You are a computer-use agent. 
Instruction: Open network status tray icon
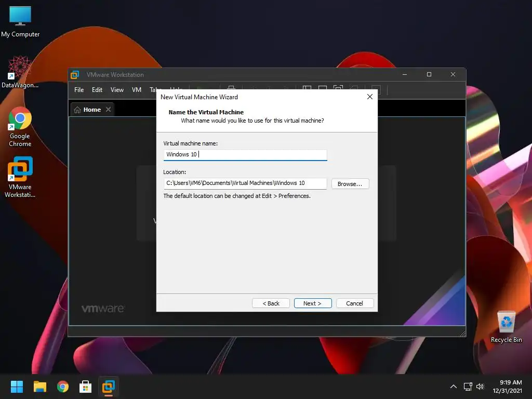click(x=468, y=387)
